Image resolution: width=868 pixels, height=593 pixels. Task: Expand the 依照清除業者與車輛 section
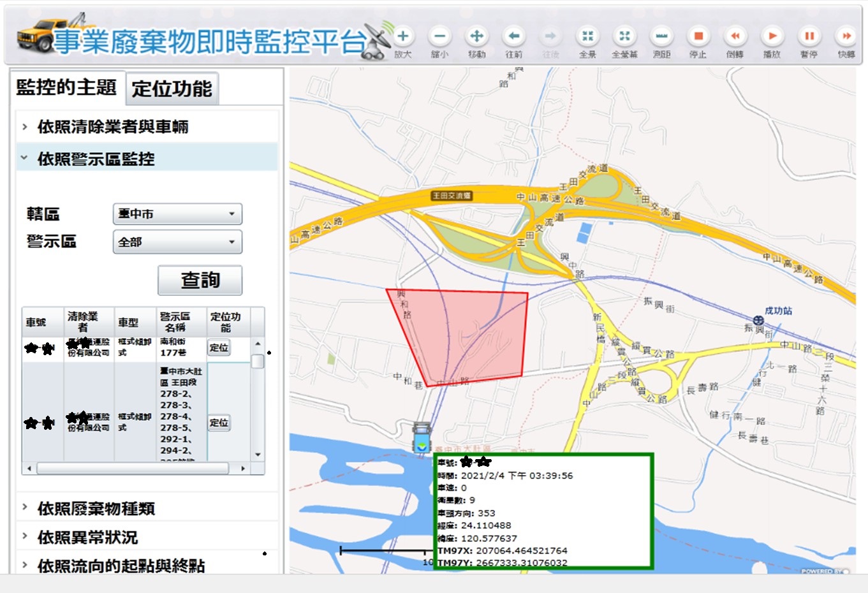pyautogui.click(x=113, y=127)
